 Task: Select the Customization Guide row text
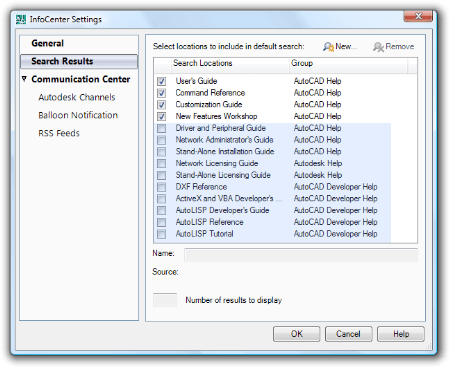[209, 105]
